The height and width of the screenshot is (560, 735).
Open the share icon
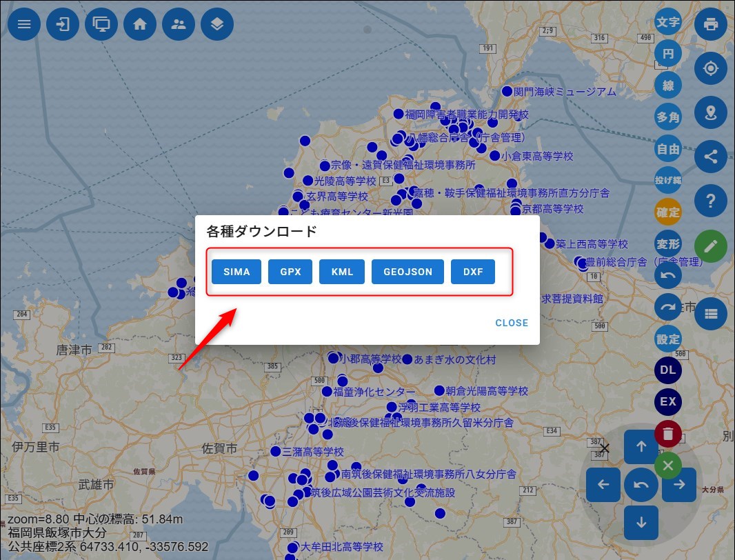point(711,157)
